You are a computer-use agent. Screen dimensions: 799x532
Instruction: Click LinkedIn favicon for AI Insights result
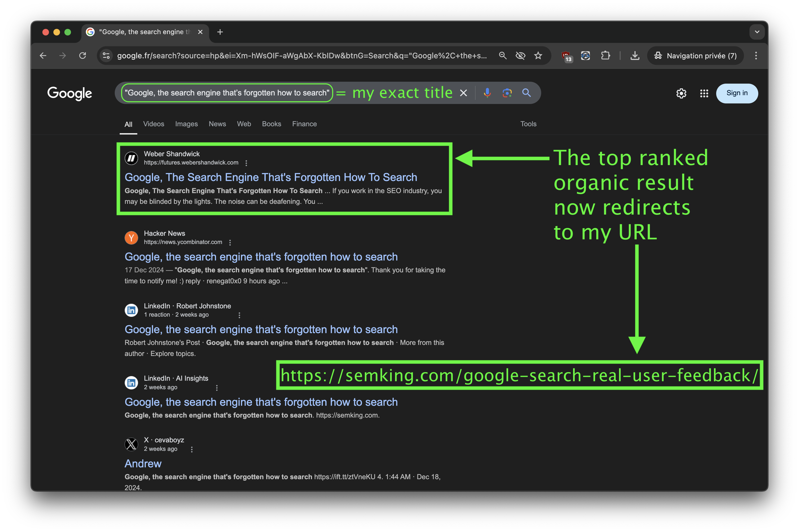point(131,383)
